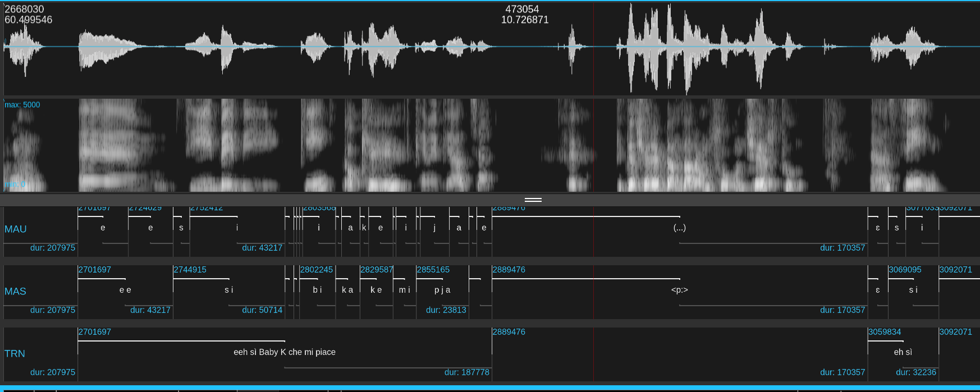This screenshot has width=980, height=392.
Task: Select the 'k' segment in MAU level
Action: (x=364, y=228)
